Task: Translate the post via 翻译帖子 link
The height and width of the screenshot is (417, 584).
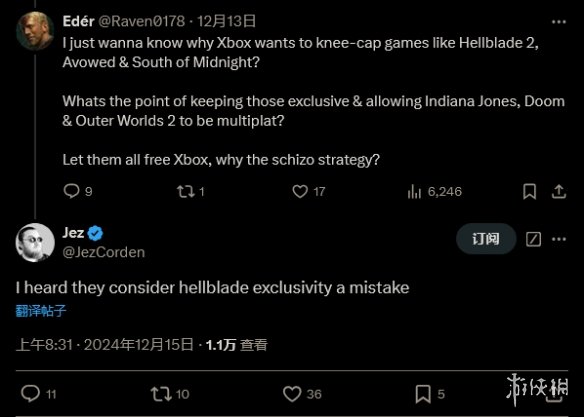Action: (41, 310)
